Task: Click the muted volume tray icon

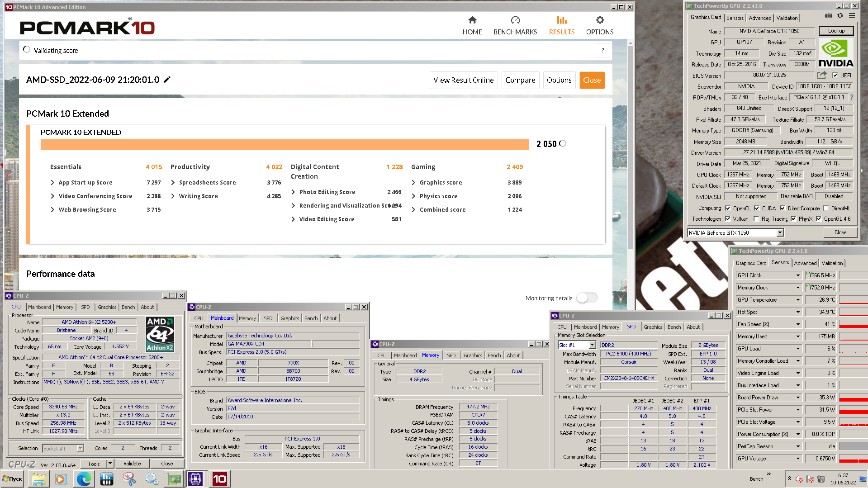Action: point(799,479)
